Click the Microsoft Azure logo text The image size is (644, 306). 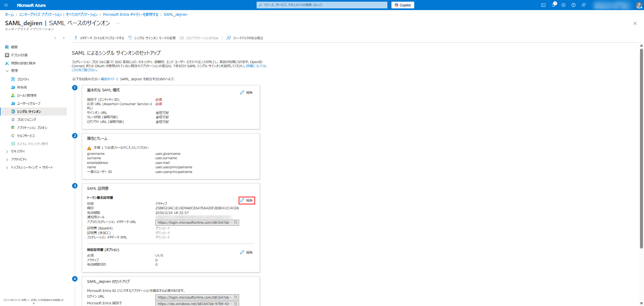pos(31,5)
